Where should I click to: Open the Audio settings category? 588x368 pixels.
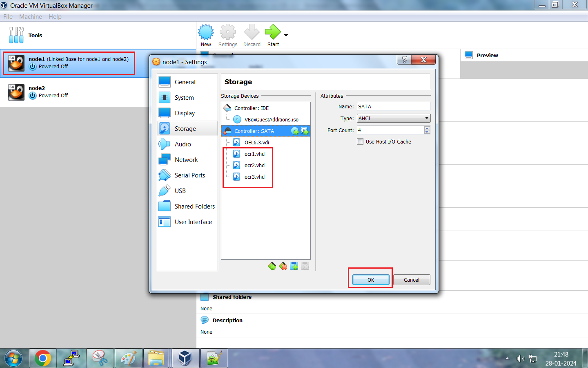[187, 144]
